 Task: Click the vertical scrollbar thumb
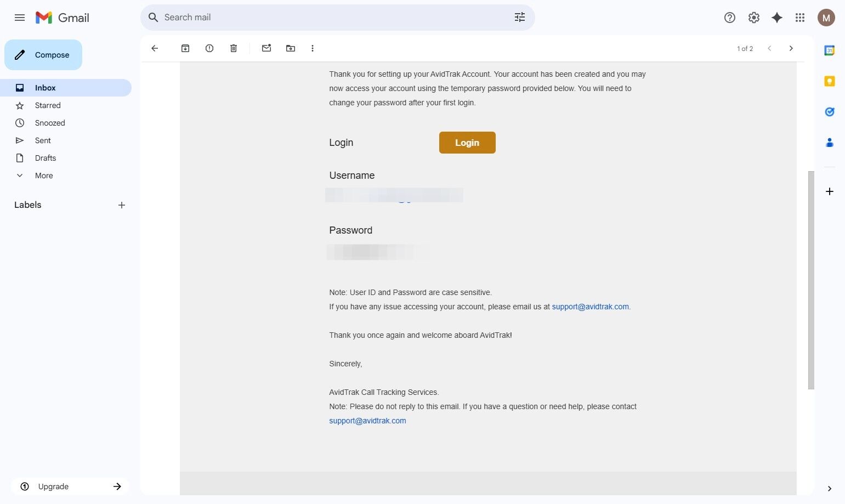pos(811,280)
